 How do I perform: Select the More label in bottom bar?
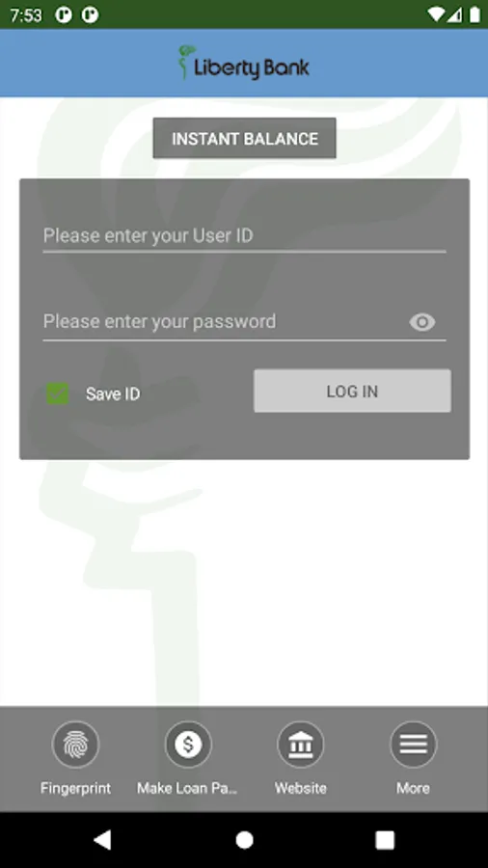414,788
